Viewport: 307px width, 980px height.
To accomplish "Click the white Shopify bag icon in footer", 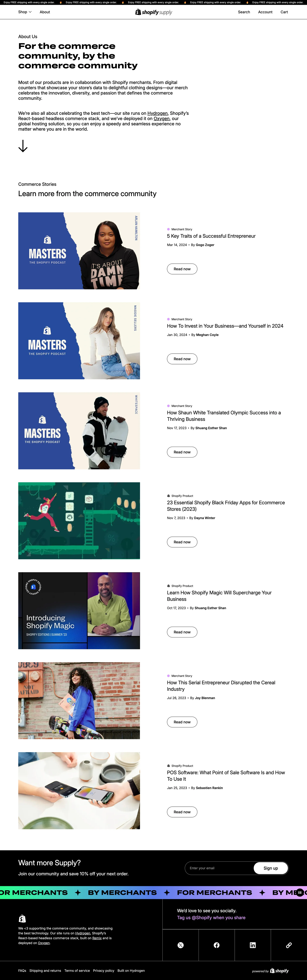I will [x=22, y=919].
